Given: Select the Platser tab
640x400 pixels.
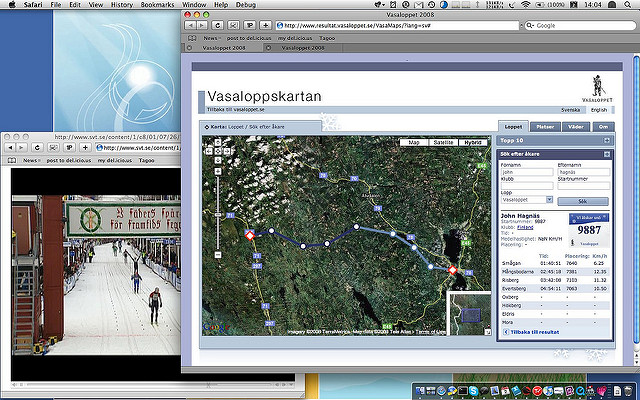Looking at the screenshot, I should coord(546,127).
